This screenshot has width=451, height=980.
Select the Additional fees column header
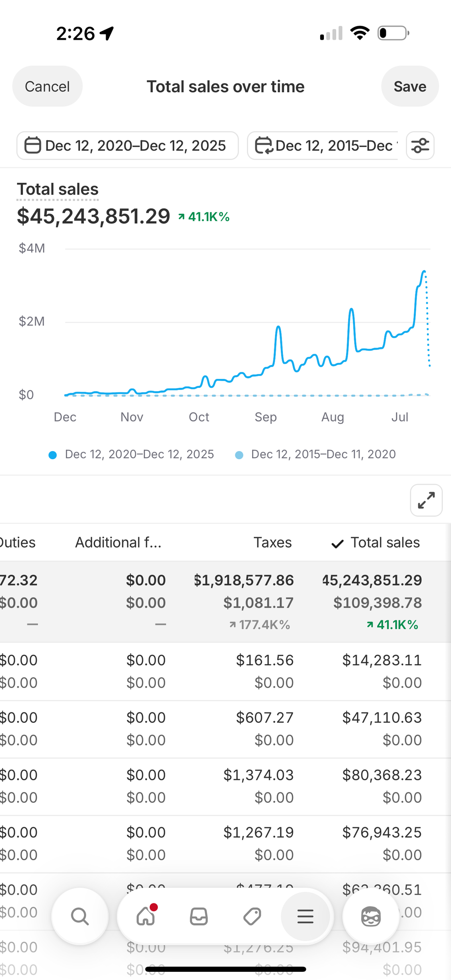(118, 542)
